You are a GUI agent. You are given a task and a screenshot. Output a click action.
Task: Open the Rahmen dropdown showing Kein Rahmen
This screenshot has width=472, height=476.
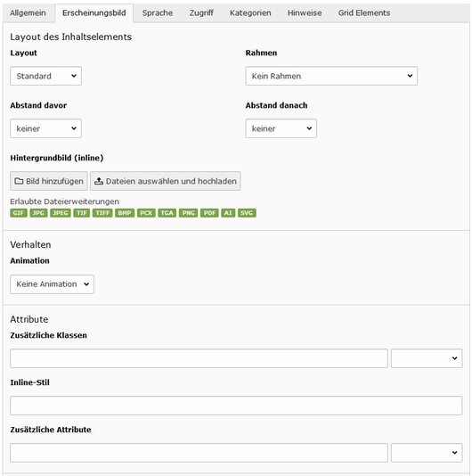[331, 76]
